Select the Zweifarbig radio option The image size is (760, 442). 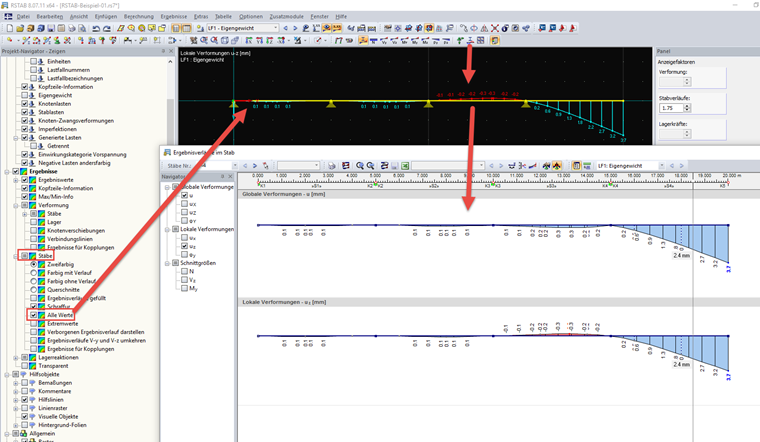point(33,265)
